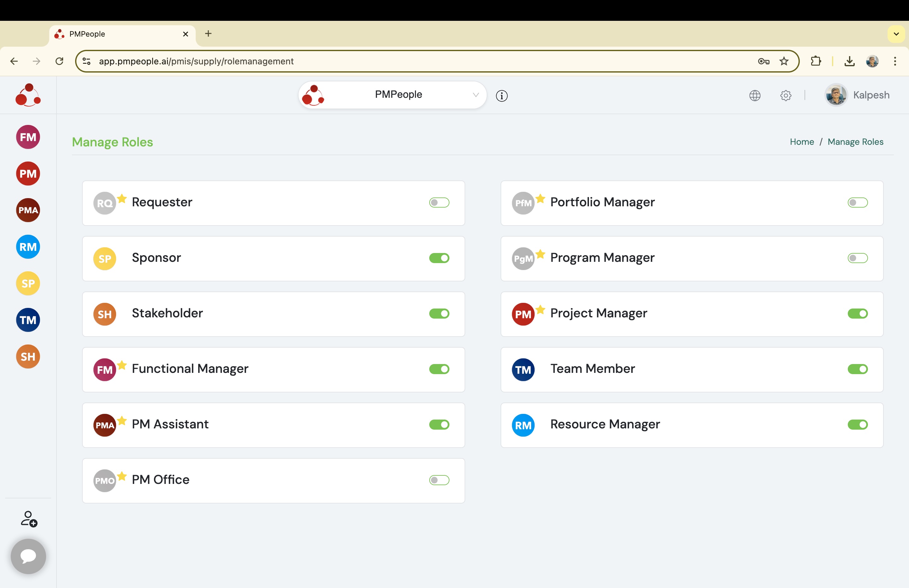Switch to the RM role in sidebar
The image size is (909, 588).
pyautogui.click(x=28, y=247)
